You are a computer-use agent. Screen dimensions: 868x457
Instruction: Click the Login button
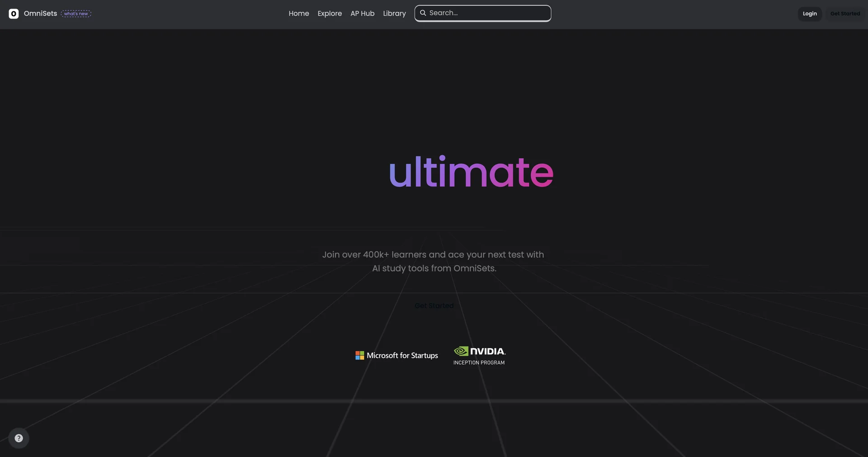pyautogui.click(x=810, y=14)
